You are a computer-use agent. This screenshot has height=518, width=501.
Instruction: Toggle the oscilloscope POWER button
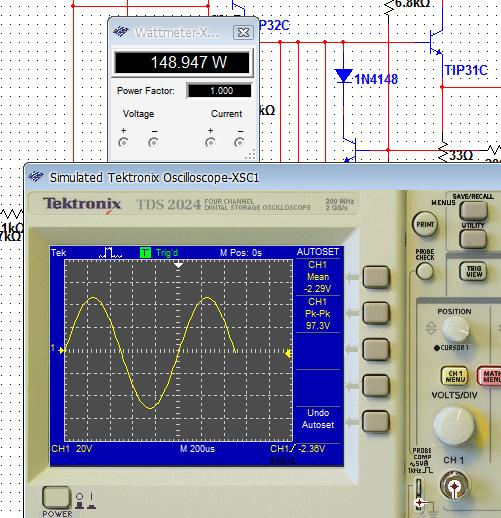point(56,497)
